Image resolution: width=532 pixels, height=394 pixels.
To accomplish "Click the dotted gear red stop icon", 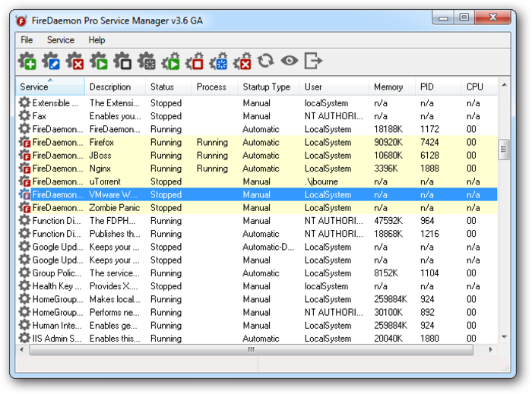I will pyautogui.click(x=195, y=61).
